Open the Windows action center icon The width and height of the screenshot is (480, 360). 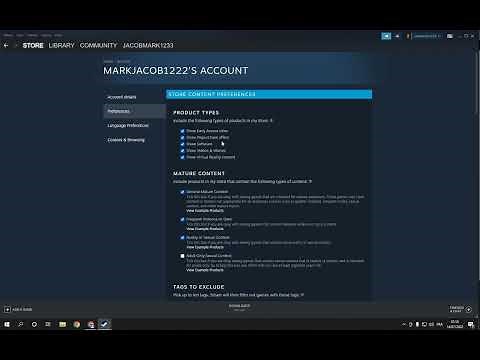coord(471,324)
